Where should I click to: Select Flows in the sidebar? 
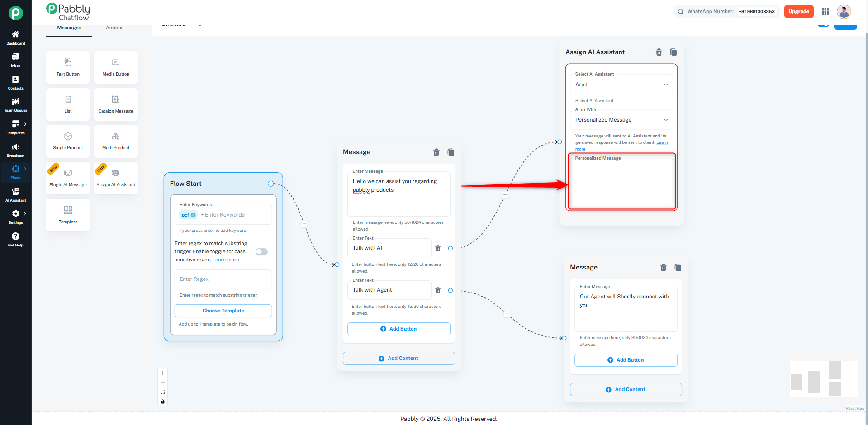point(15,172)
